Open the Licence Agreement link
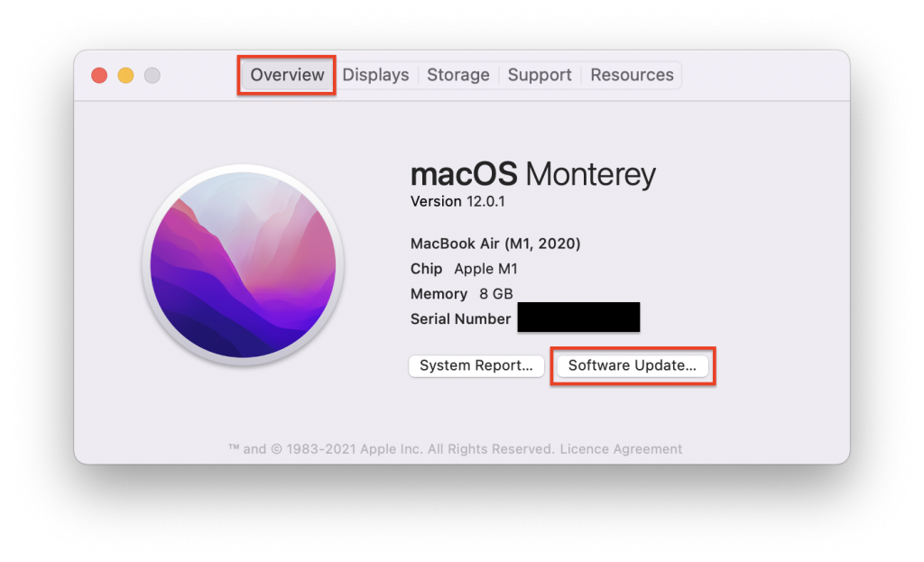Viewport: 924px width, 562px height. (x=622, y=448)
